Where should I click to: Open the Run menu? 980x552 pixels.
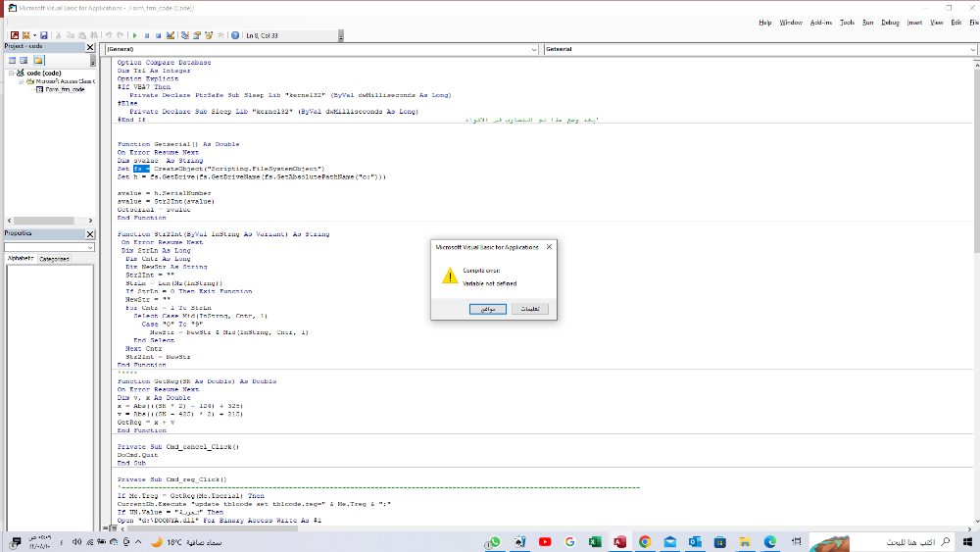point(867,23)
